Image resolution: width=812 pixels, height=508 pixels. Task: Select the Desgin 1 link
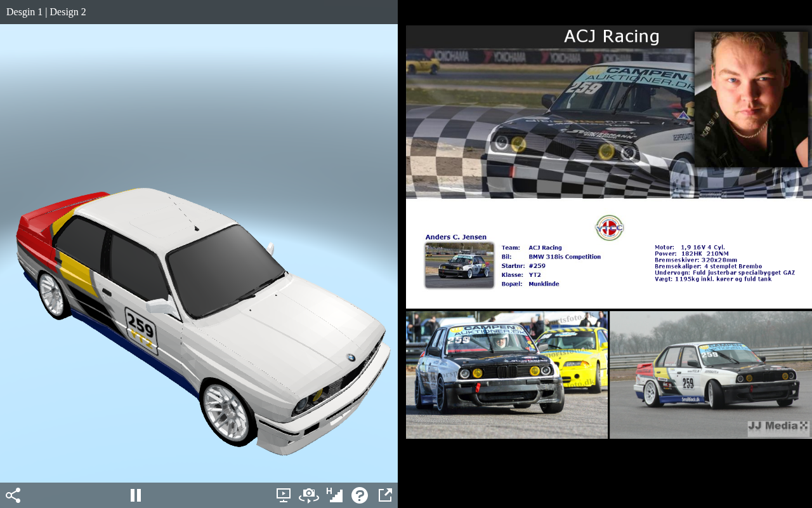click(x=24, y=12)
